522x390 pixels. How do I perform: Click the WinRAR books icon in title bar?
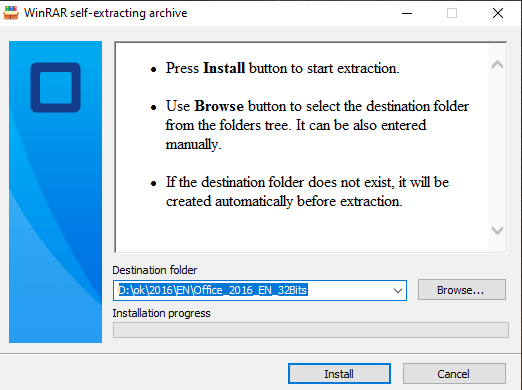[11, 13]
